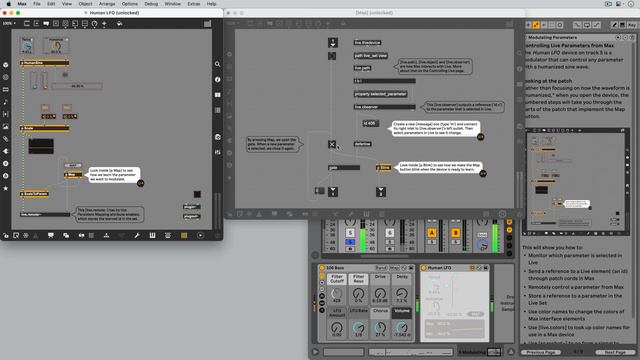The width and height of the screenshot is (640, 360).
Task: Click the piano keys icon in bottom toolbar
Action: (x=152, y=236)
